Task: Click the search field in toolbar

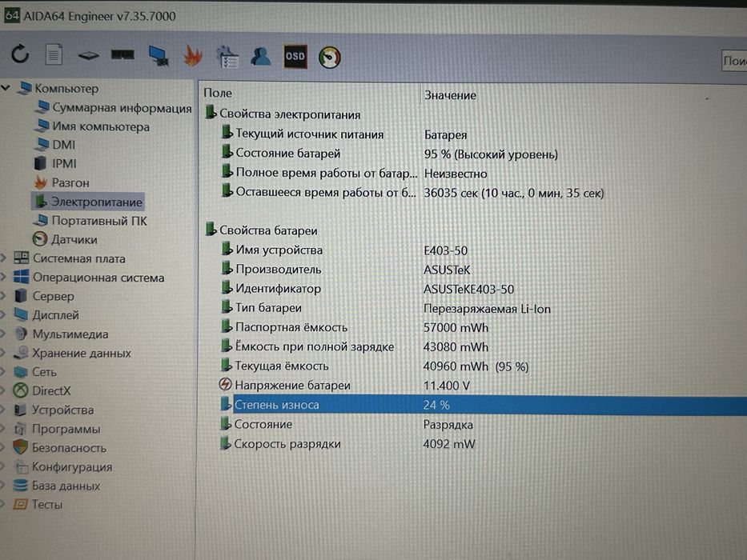Action: pyautogui.click(x=734, y=61)
